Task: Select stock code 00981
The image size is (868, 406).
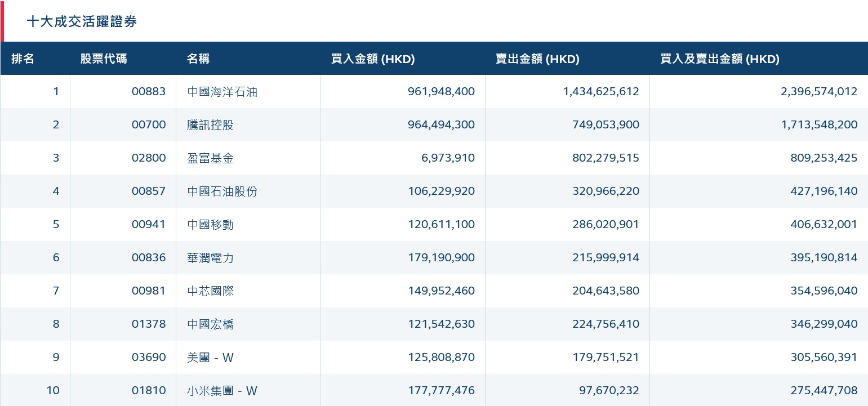Action: (x=149, y=291)
